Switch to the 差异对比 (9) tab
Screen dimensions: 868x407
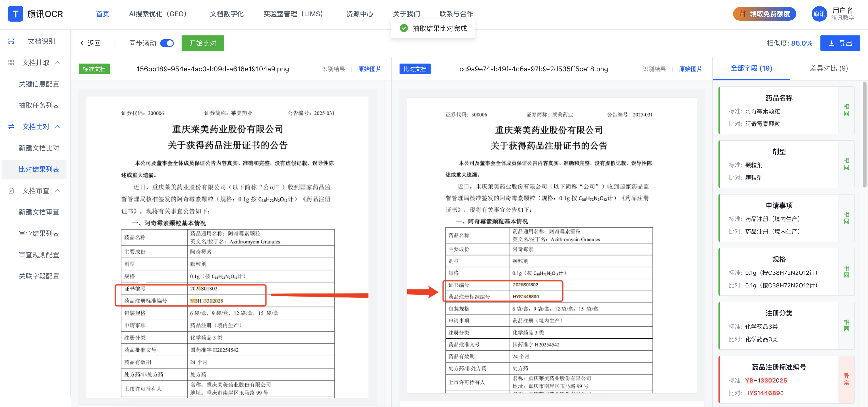coord(829,68)
